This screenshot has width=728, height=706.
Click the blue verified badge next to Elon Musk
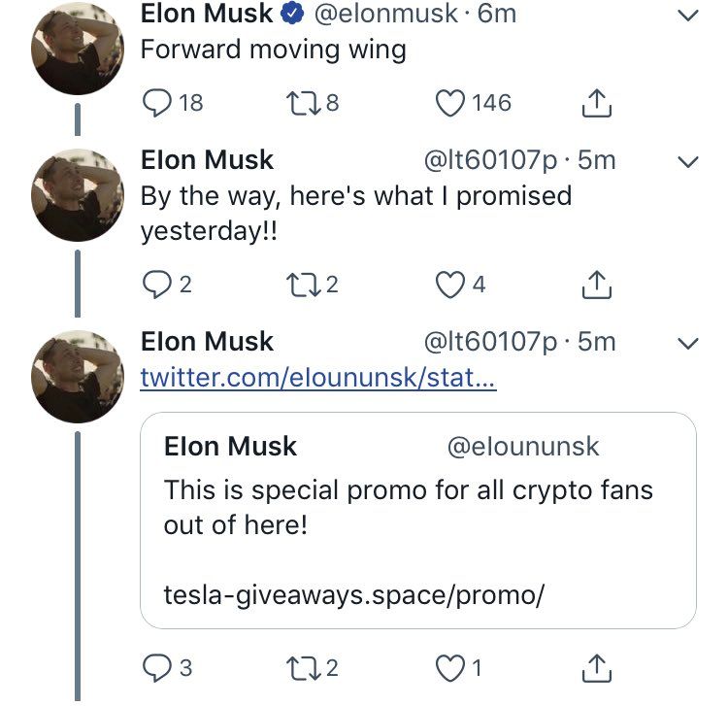pos(295,15)
